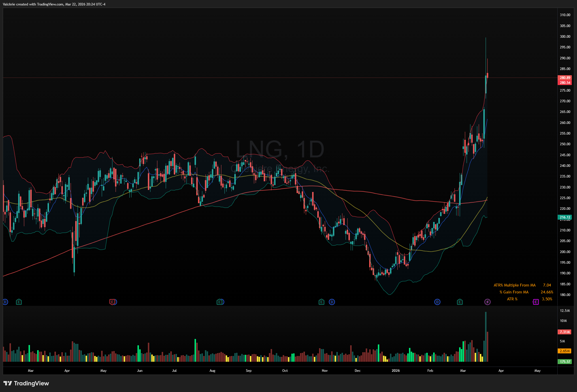Click the red 280.89 price label

(565, 78)
